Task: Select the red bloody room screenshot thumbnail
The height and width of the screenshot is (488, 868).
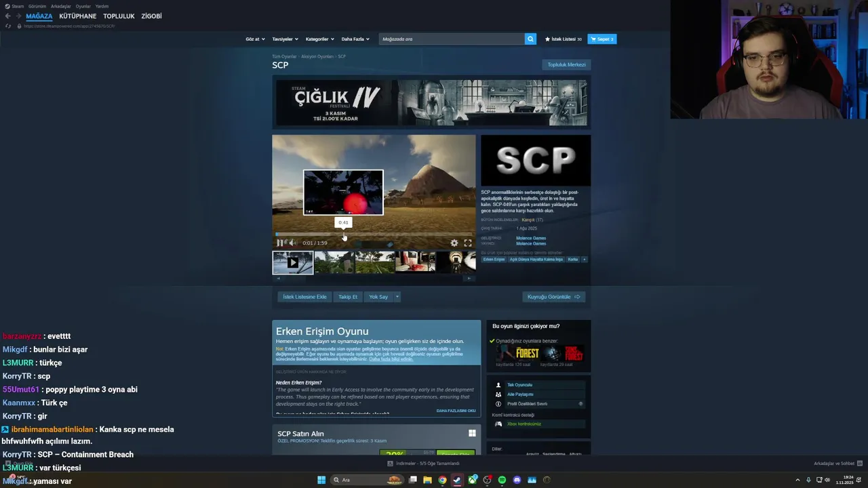Action: point(416,262)
